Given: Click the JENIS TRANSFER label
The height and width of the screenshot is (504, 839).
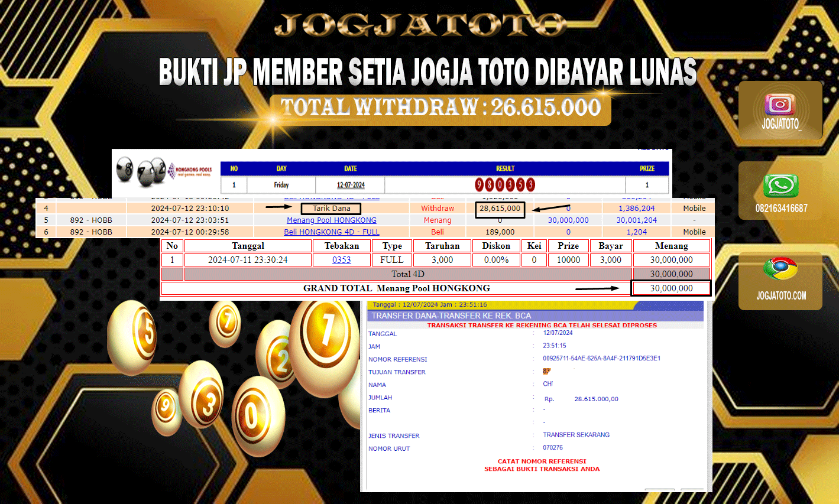Looking at the screenshot, I should click(x=394, y=436).
